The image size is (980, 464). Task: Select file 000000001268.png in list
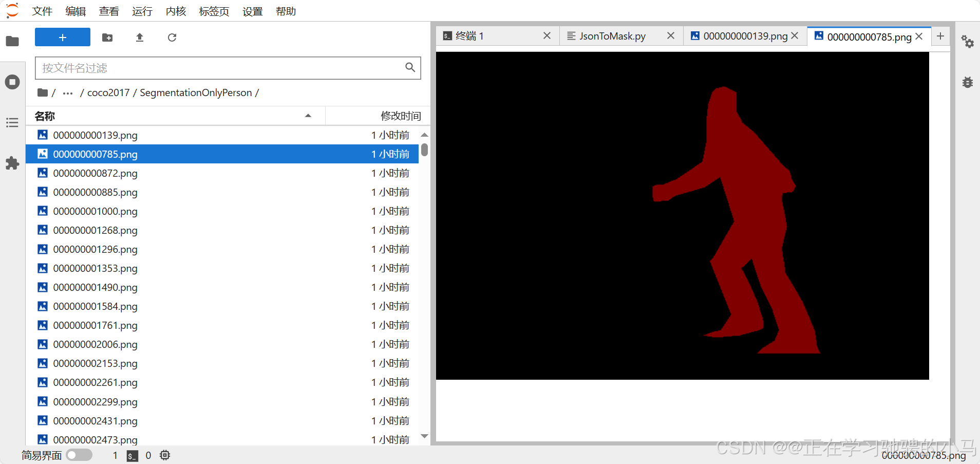point(222,230)
